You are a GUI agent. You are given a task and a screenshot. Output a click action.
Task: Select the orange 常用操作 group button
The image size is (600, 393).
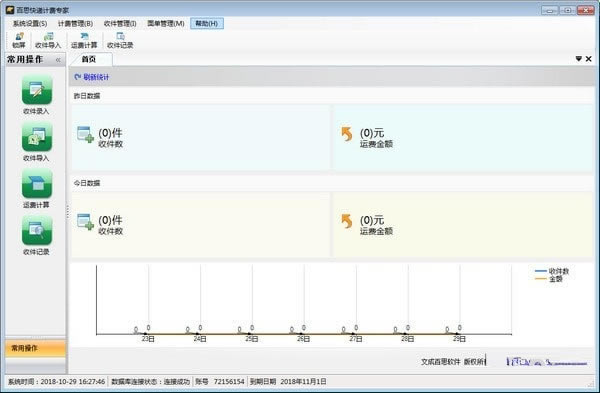(35, 348)
